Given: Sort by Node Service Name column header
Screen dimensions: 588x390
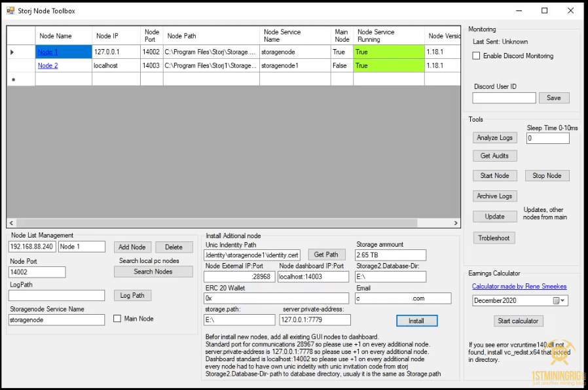Looking at the screenshot, I should tap(295, 36).
